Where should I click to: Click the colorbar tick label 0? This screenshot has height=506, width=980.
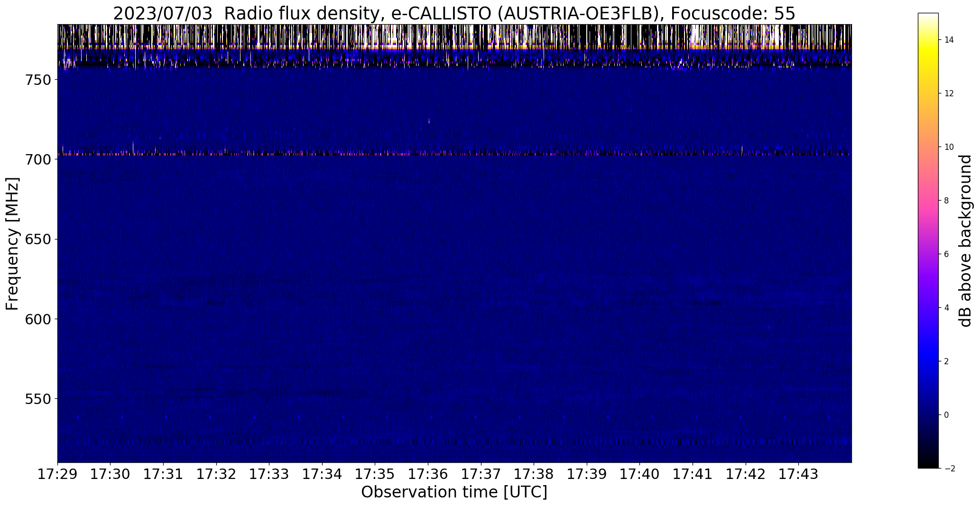click(x=946, y=415)
